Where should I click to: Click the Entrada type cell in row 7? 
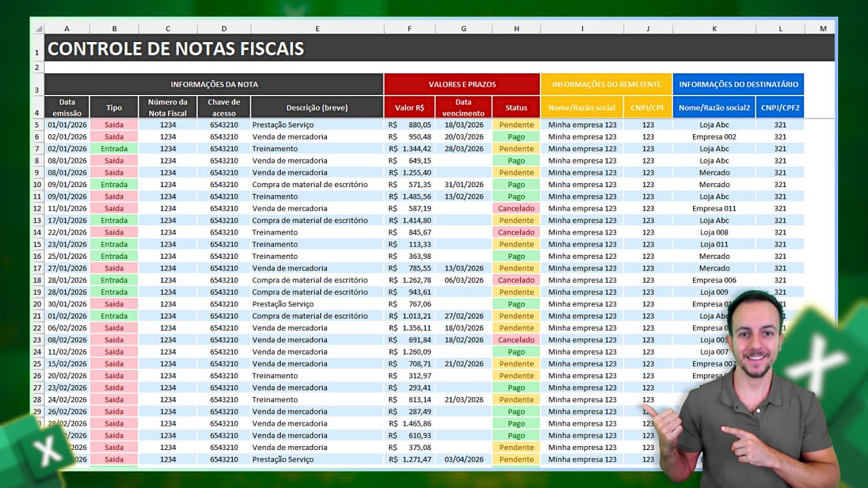point(114,148)
